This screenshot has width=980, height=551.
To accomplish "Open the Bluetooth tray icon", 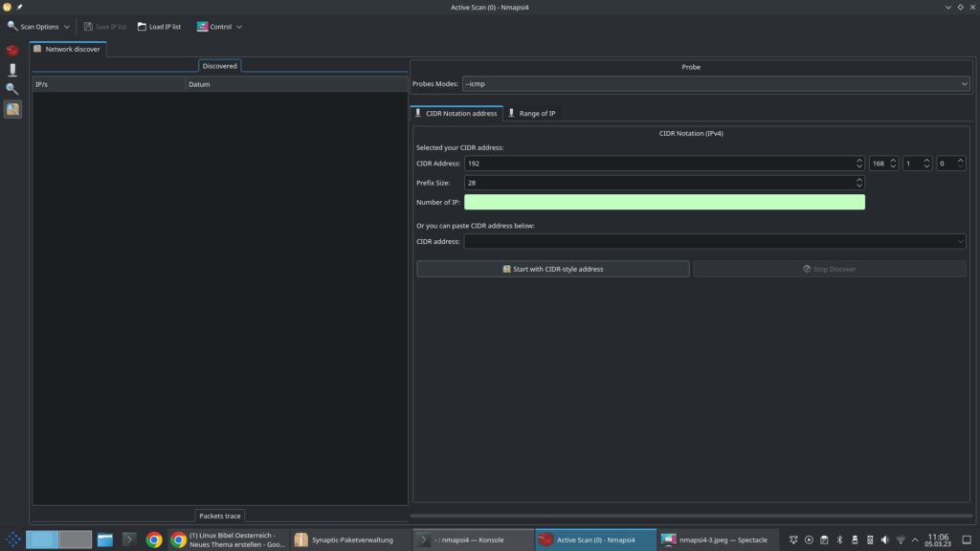I will 839,540.
